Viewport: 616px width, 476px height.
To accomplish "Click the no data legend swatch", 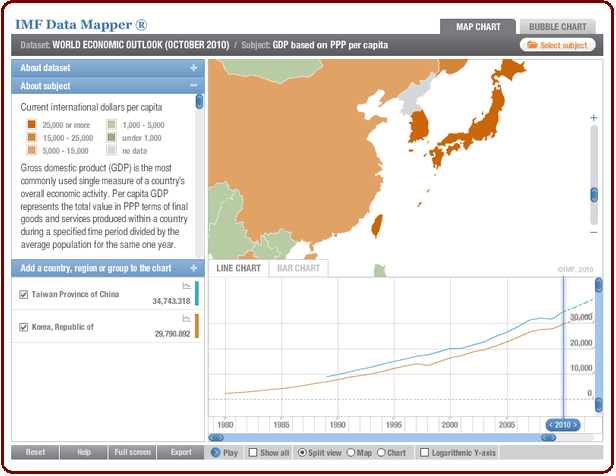I will coord(112,150).
